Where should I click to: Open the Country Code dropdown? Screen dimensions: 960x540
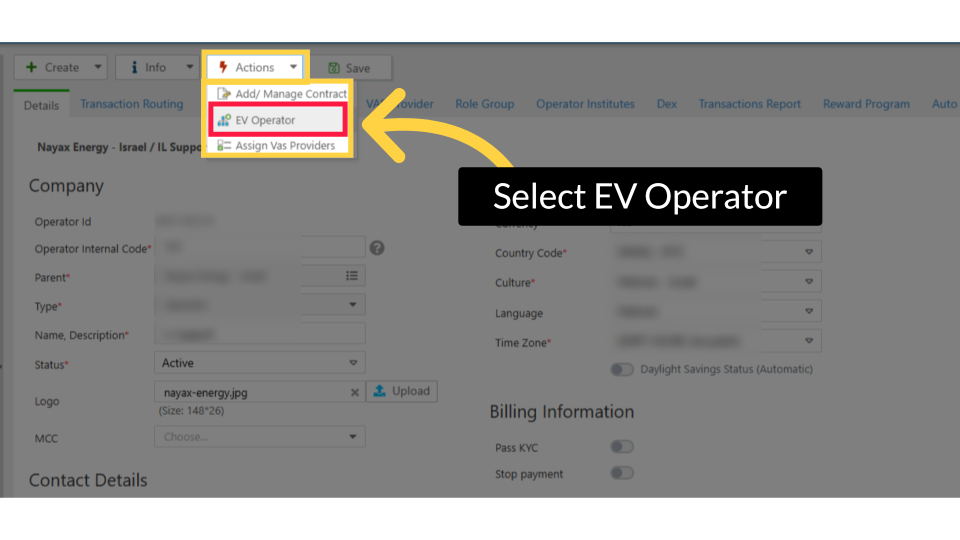coord(715,253)
